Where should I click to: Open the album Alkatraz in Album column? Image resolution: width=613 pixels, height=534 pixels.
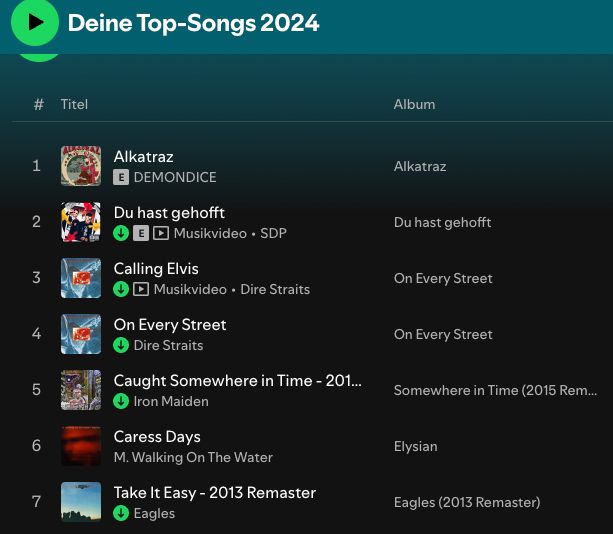pyautogui.click(x=420, y=167)
